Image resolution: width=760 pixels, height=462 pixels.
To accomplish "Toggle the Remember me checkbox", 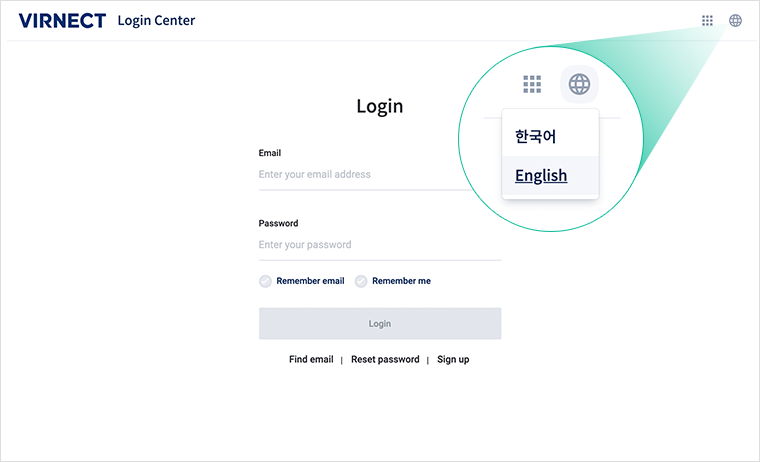I will point(361,281).
